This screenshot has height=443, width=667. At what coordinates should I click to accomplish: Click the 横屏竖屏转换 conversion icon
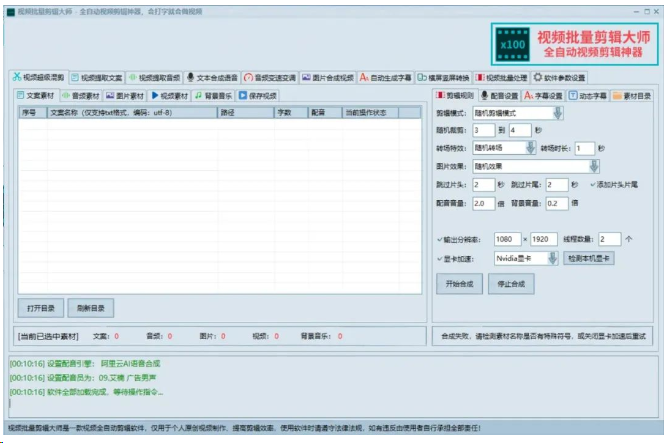coord(422,77)
